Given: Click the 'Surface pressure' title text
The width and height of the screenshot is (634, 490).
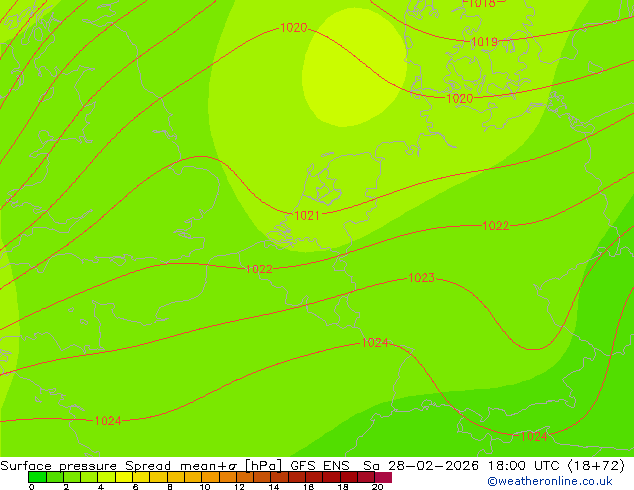Looking at the screenshot, I should click(59, 466).
